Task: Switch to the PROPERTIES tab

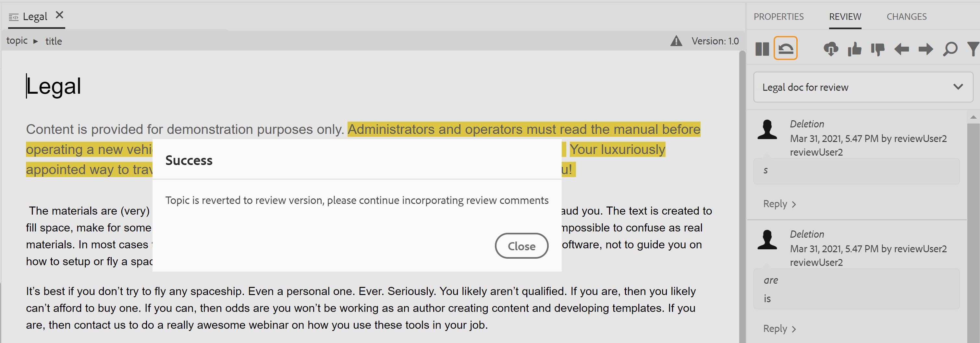Action: [x=778, y=17]
